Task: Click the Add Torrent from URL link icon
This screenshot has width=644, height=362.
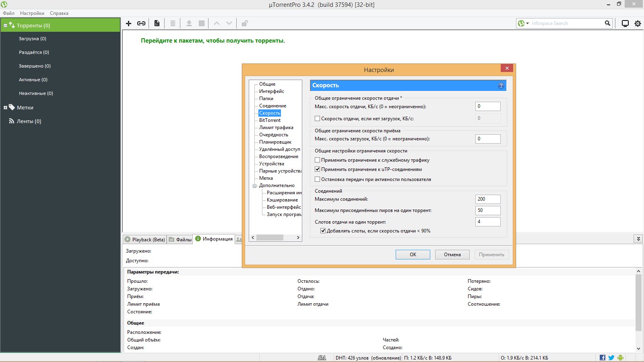Action: click(141, 23)
